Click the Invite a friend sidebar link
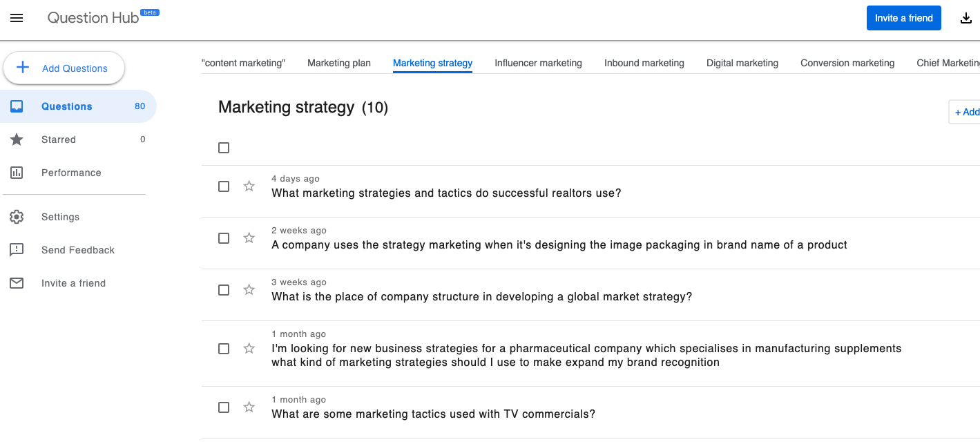This screenshot has height=444, width=980. point(73,283)
